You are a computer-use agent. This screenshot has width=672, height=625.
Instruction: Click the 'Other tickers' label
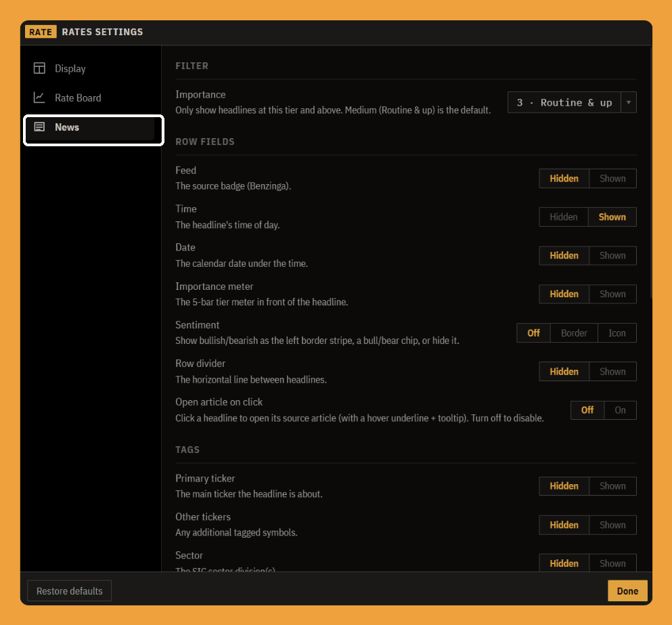pyautogui.click(x=203, y=517)
